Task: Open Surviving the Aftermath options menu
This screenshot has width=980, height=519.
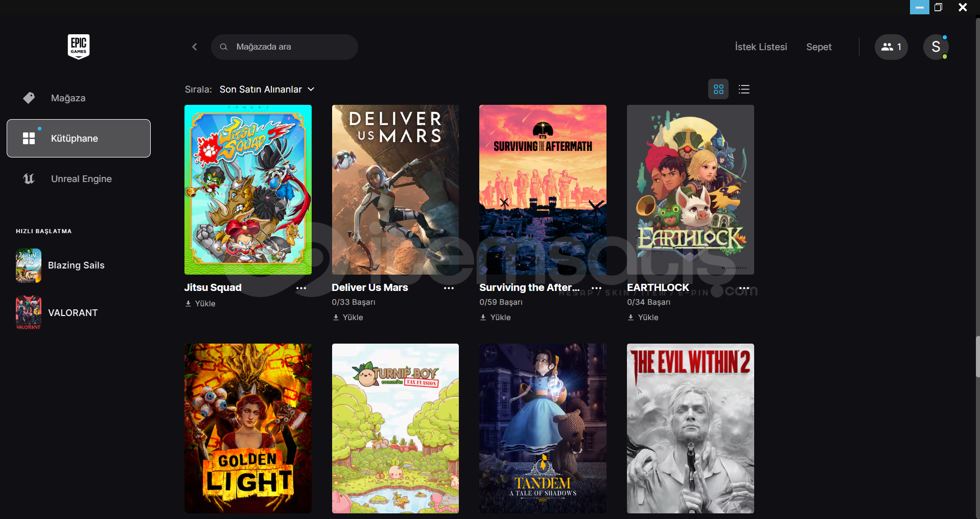Action: point(596,288)
